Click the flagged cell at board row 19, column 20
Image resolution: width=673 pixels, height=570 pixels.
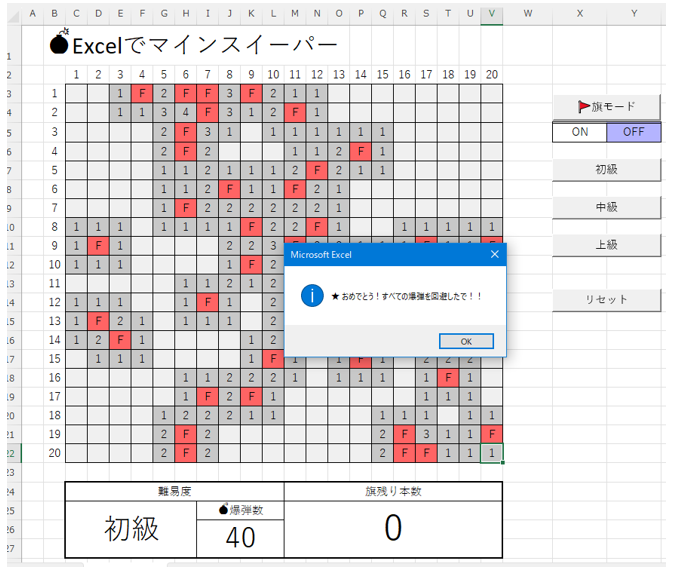click(492, 434)
